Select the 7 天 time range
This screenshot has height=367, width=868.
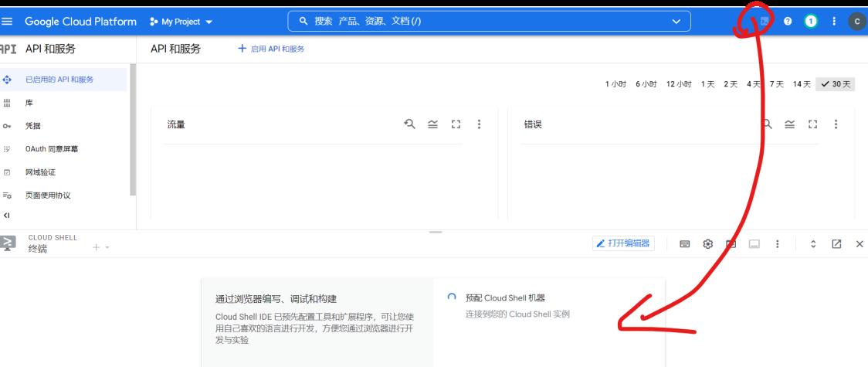[x=777, y=84]
